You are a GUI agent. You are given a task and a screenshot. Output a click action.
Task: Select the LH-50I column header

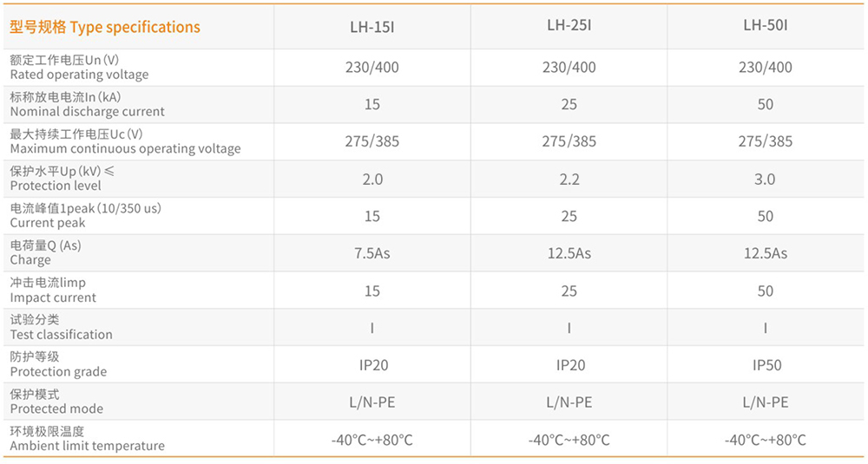(766, 25)
